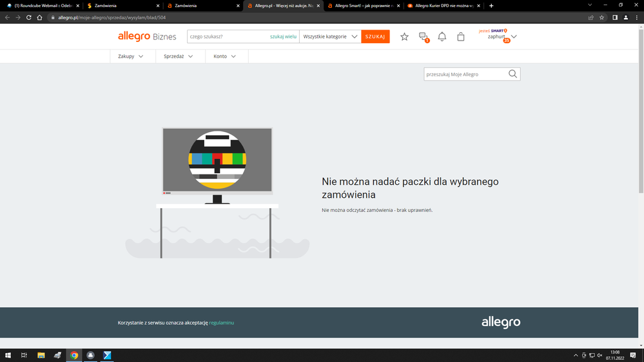Screen dimensions: 644x362
Task: Go to browser home icon
Action: coord(39,17)
